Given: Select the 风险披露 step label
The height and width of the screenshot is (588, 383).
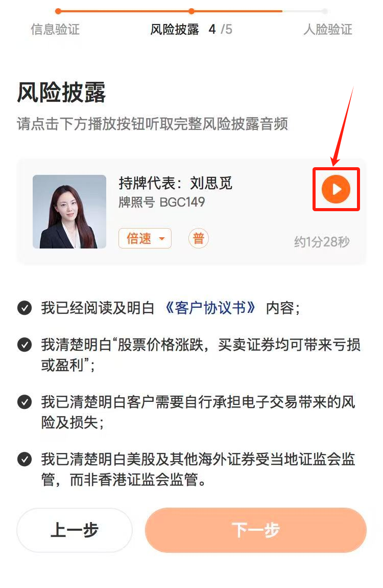Looking at the screenshot, I should point(175,29).
